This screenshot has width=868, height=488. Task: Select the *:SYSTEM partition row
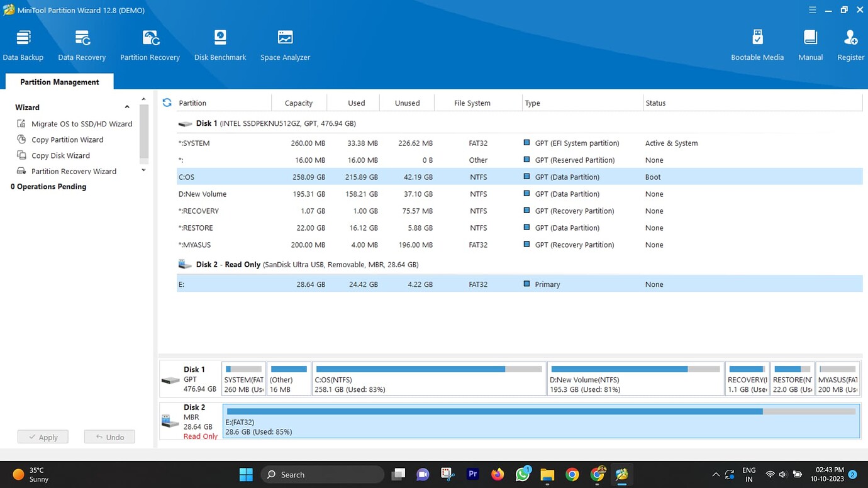point(520,143)
